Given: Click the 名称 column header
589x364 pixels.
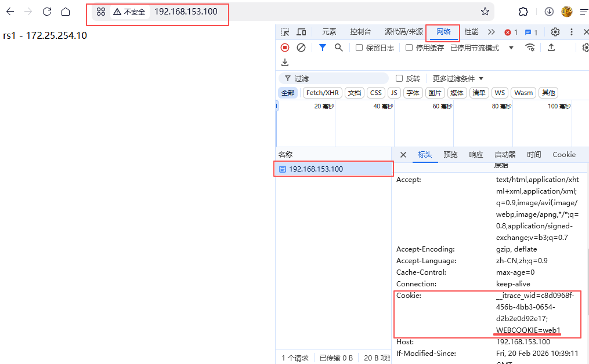Looking at the screenshot, I should (x=286, y=155).
